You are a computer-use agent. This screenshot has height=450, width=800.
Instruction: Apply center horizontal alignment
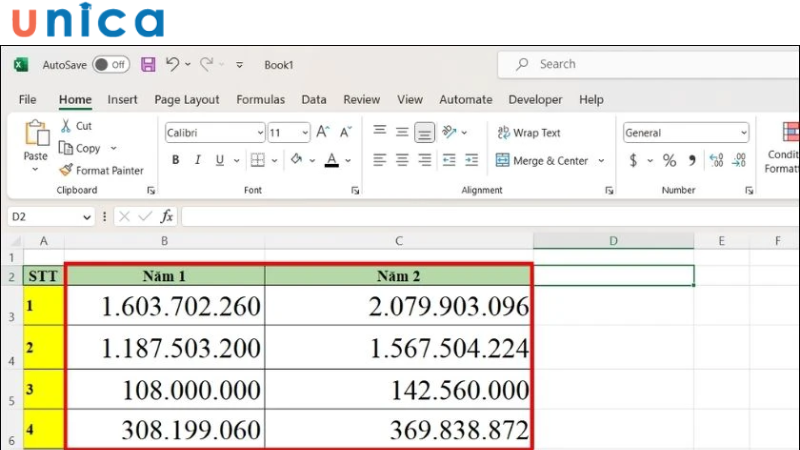click(x=402, y=160)
